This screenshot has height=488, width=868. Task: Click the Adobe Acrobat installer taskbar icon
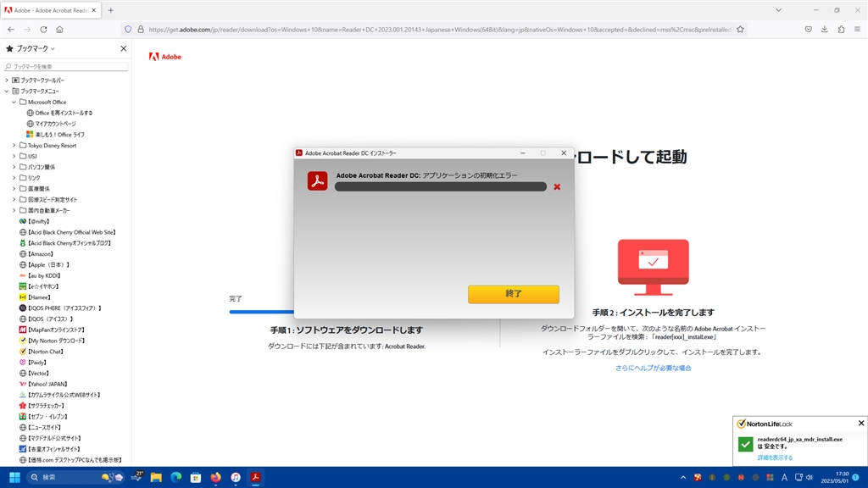[255, 477]
